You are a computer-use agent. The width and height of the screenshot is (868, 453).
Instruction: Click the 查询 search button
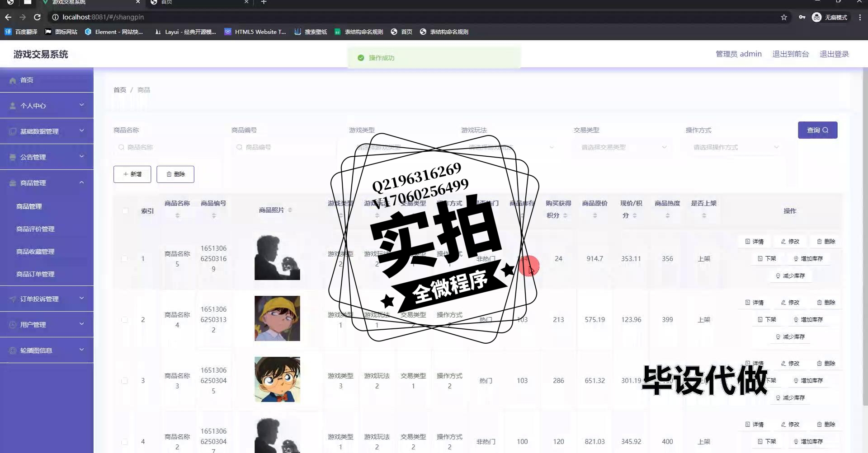click(x=817, y=130)
